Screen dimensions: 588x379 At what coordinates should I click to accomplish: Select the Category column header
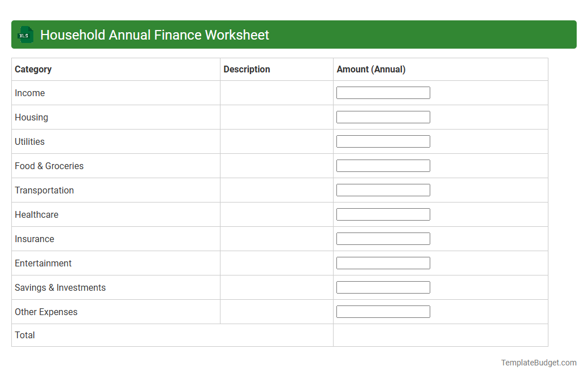(33, 69)
